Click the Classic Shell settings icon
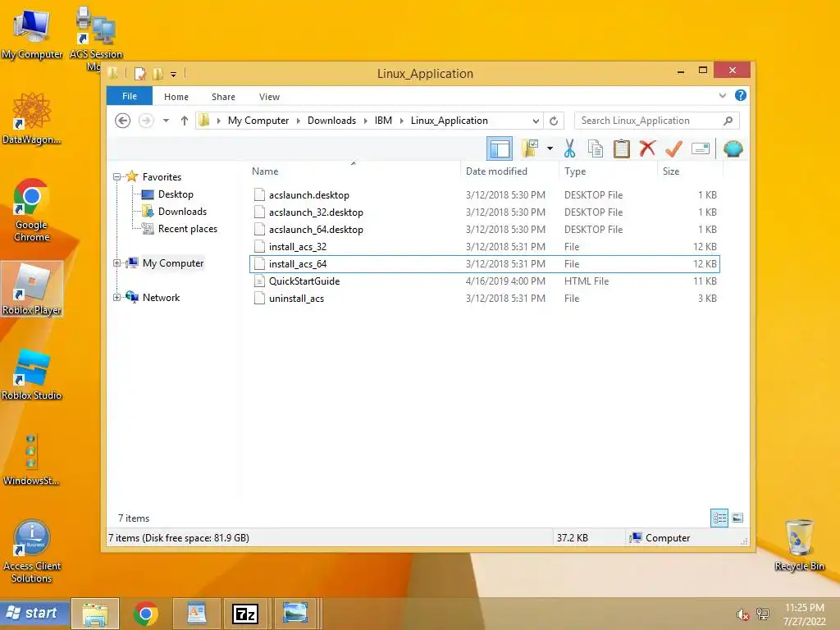 click(733, 148)
